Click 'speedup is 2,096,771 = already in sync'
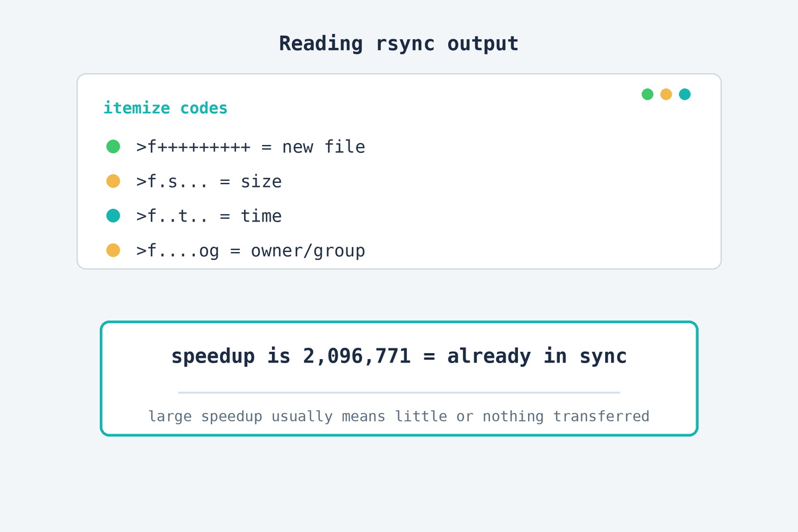The width and height of the screenshot is (798, 532). point(399,356)
